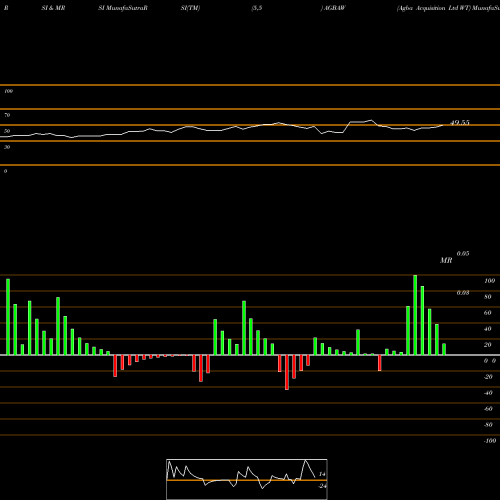Click the MR label above the histogram
The height and width of the screenshot is (500, 500).
click(x=446, y=260)
